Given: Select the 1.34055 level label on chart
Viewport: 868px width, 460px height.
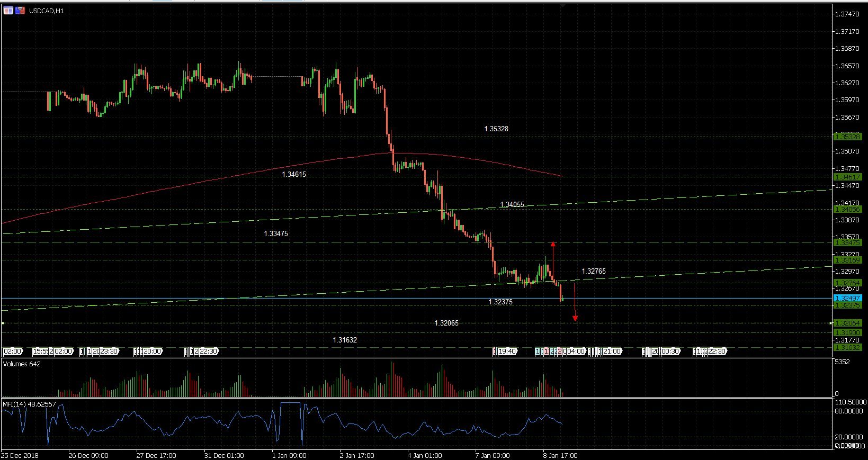Looking at the screenshot, I should (x=512, y=204).
